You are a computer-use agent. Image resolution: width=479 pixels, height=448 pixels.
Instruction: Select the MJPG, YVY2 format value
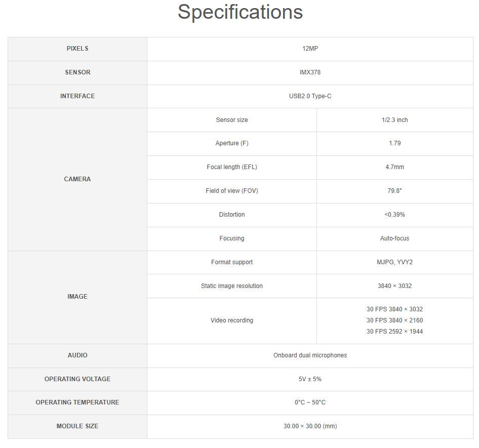pos(394,262)
